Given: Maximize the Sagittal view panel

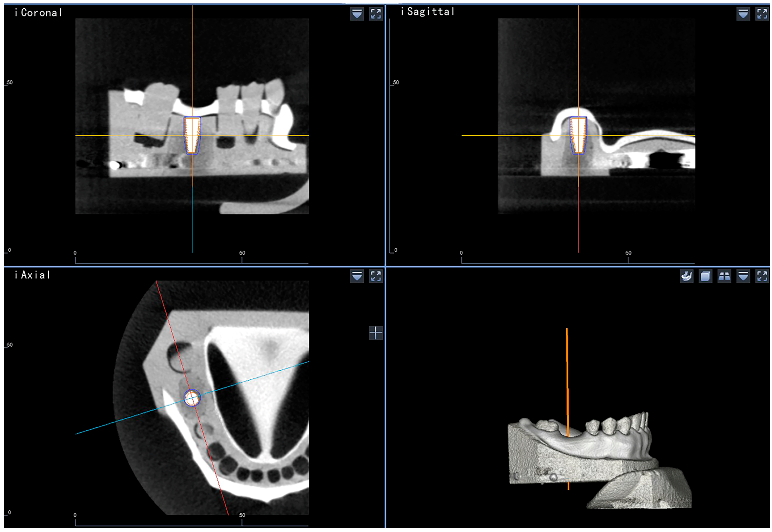Looking at the screenshot, I should point(762,14).
